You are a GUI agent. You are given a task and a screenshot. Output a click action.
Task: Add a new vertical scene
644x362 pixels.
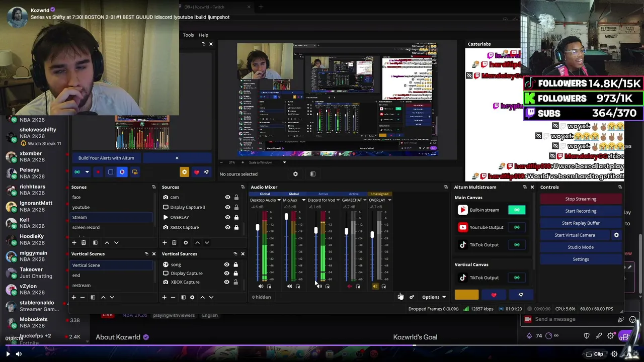73,297
